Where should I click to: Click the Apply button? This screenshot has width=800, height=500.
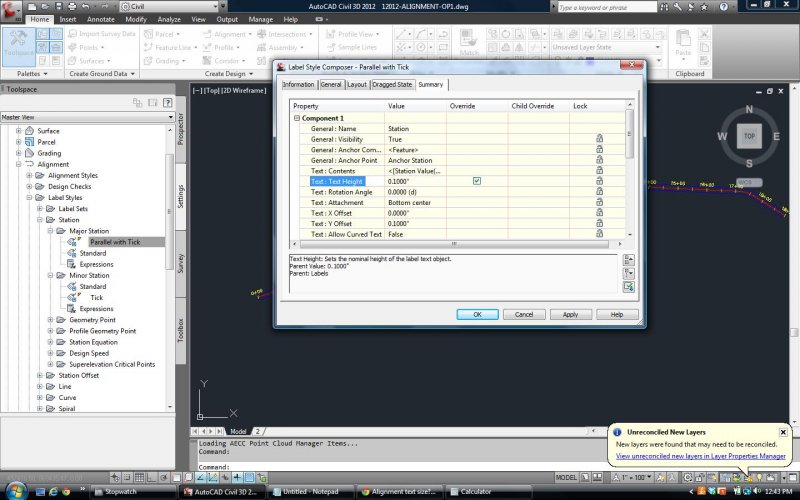click(570, 314)
